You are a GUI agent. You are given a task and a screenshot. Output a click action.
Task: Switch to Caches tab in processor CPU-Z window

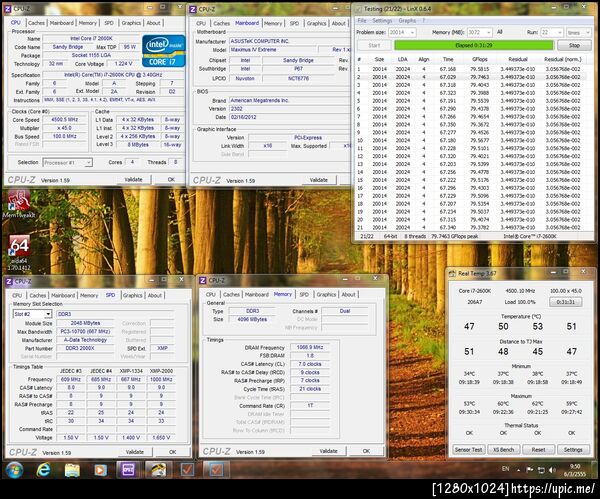point(36,23)
